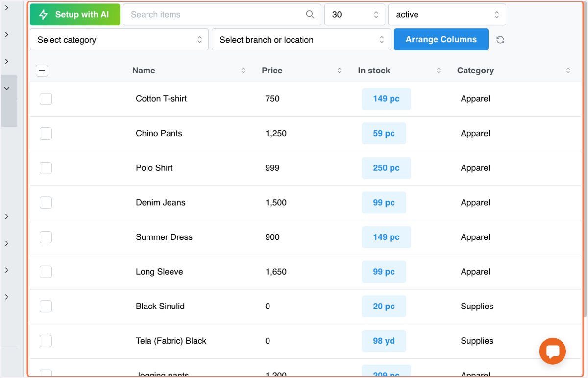The width and height of the screenshot is (588, 378).
Task: Click the refresh table icon
Action: [x=500, y=40]
